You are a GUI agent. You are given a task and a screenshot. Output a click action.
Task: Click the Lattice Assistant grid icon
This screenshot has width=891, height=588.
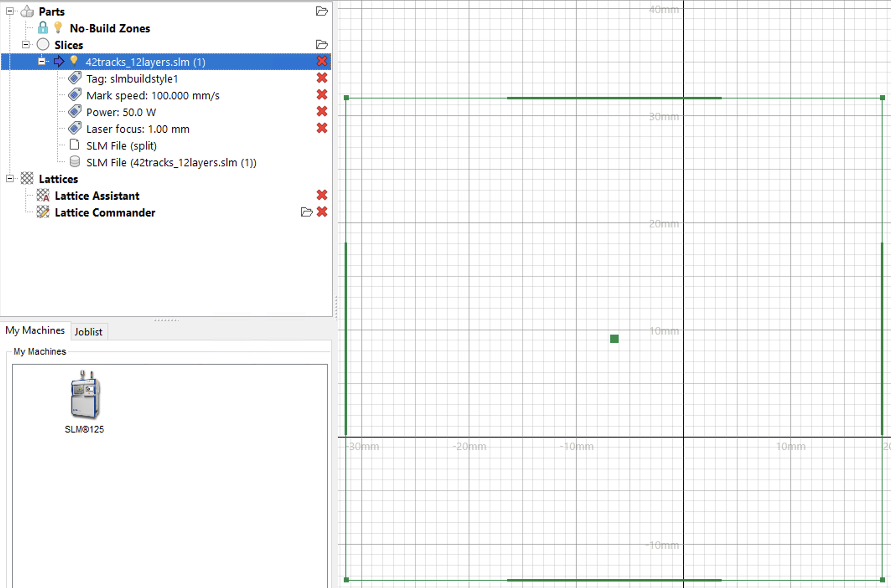(43, 195)
